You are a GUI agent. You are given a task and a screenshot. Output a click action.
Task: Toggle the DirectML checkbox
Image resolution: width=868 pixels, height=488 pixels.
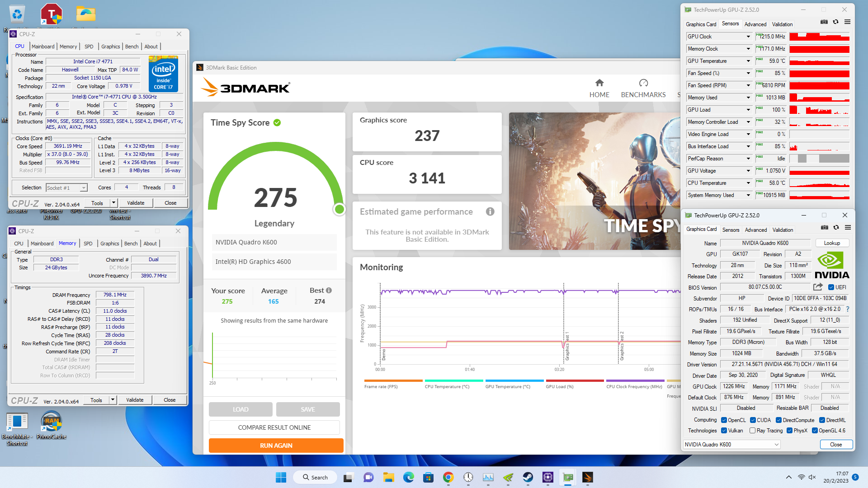pos(822,420)
